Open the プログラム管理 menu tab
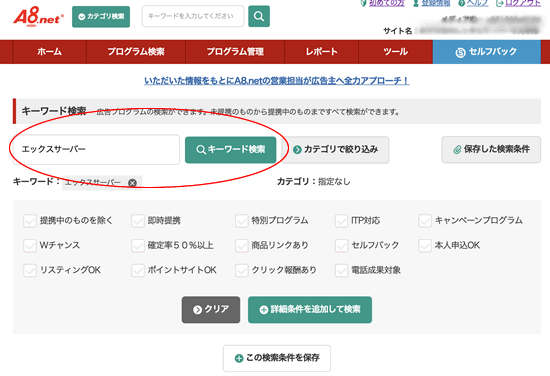The height and width of the screenshot is (376, 550). (235, 52)
